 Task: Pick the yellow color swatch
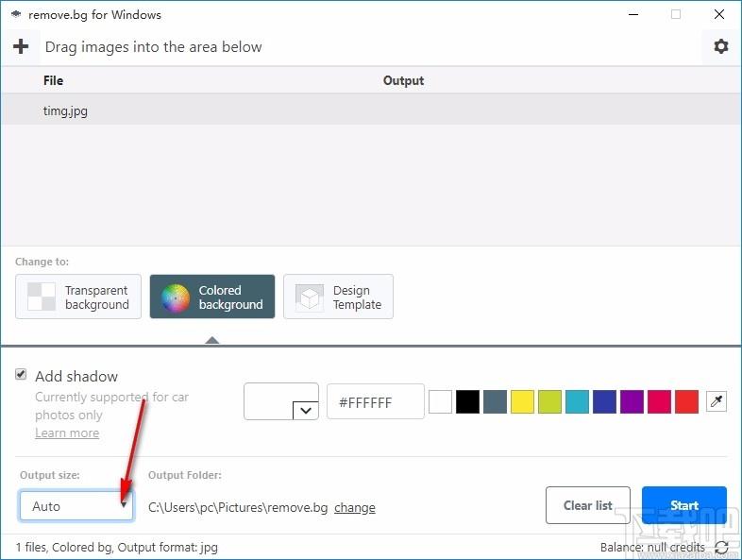pos(522,402)
